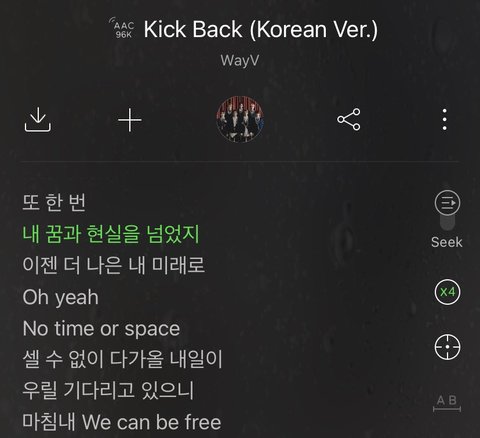Toggle the lyrics Seek switch
The width and height of the screenshot is (480, 438).
[447, 211]
